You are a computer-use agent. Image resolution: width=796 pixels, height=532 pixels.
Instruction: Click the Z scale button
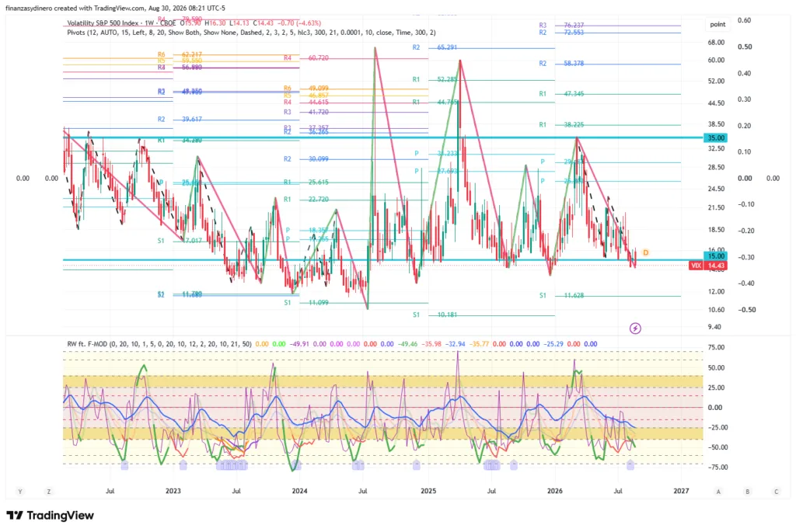[x=49, y=492]
